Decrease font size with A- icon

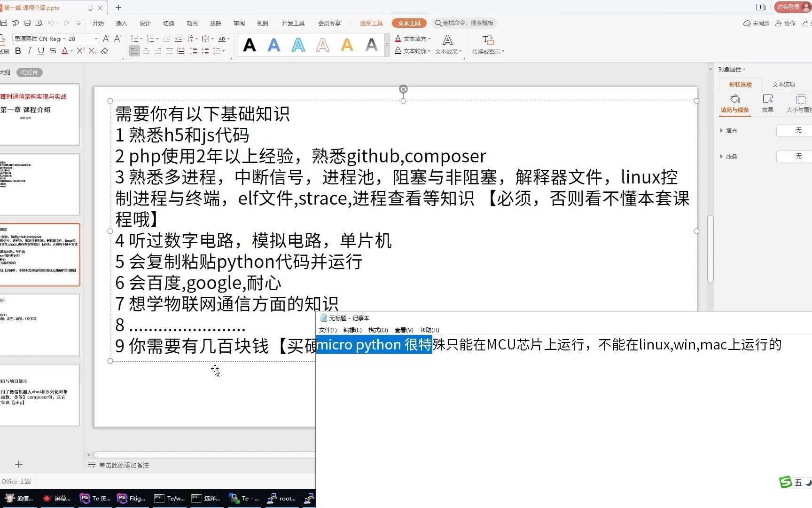[118, 39]
